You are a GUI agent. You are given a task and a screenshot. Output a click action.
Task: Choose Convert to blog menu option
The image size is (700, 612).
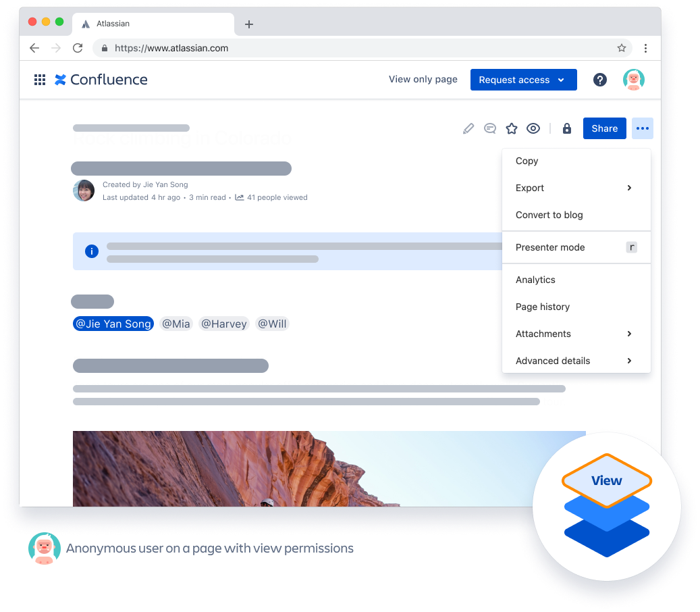tap(549, 215)
